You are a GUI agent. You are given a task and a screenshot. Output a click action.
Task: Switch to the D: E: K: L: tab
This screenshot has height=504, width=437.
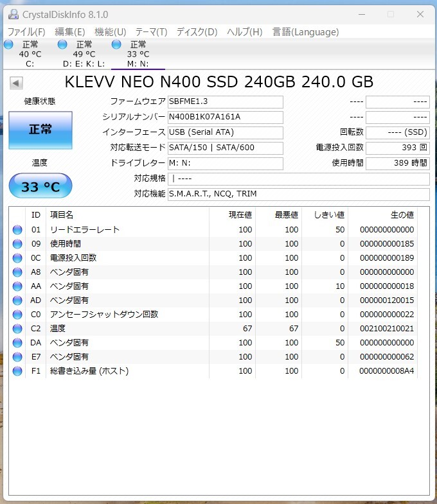(x=84, y=54)
